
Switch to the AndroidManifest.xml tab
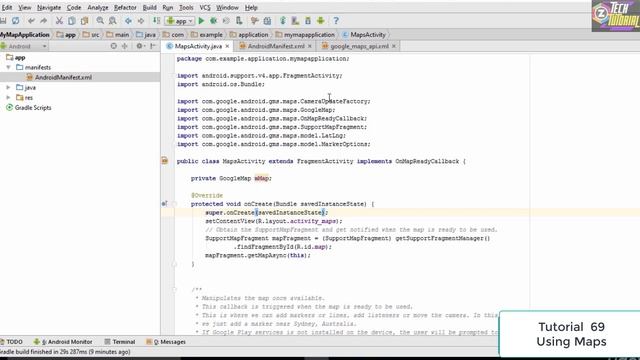click(276, 46)
